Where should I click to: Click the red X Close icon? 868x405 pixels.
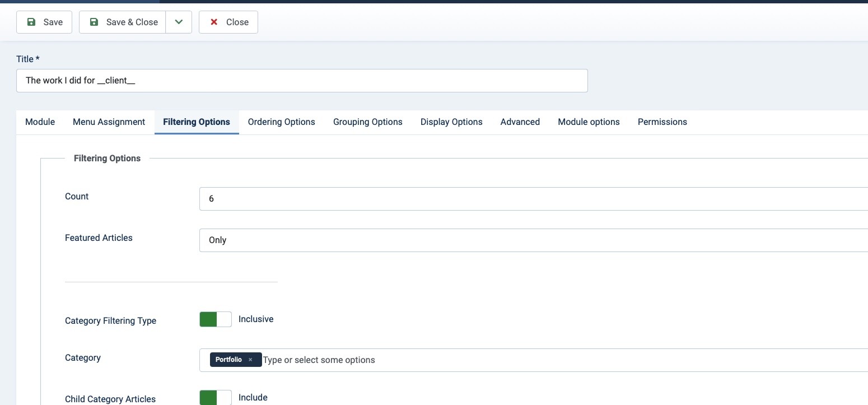(x=214, y=22)
